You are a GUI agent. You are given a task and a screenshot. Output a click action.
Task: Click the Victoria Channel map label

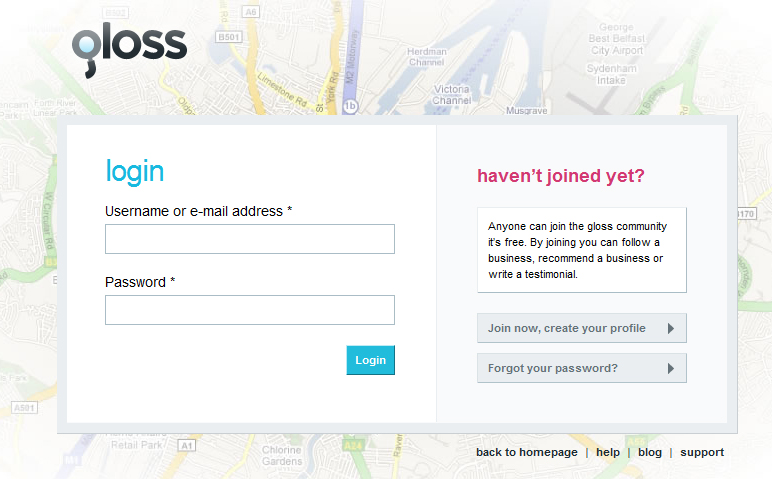[451, 95]
